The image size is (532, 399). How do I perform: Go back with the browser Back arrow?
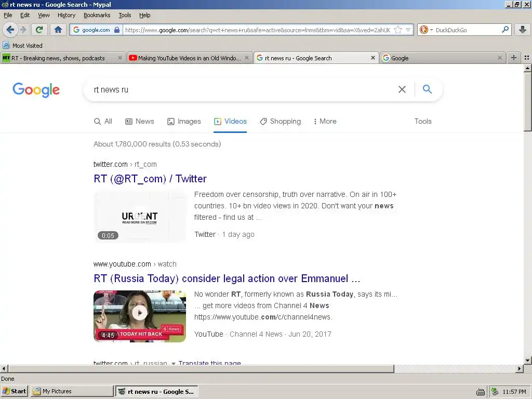(10, 30)
